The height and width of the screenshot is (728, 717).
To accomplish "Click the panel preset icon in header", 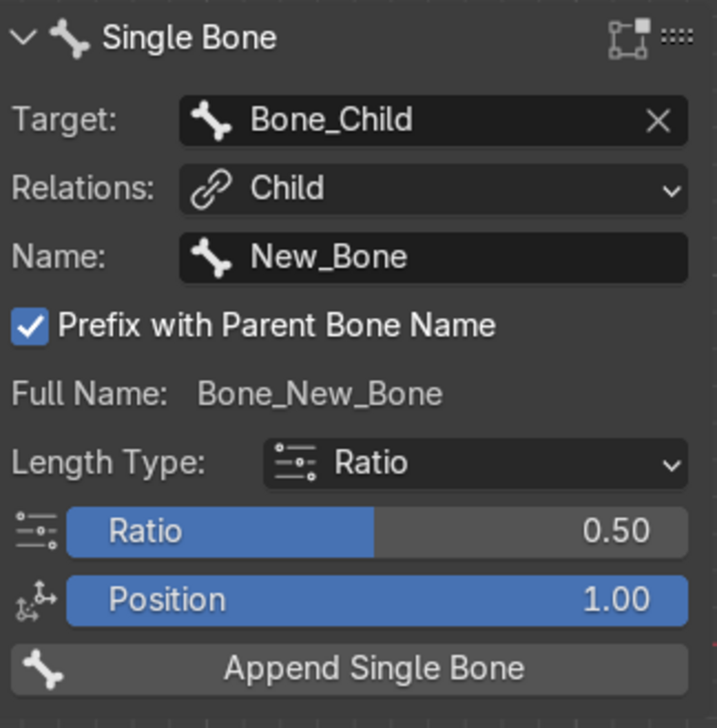I will pos(629,39).
